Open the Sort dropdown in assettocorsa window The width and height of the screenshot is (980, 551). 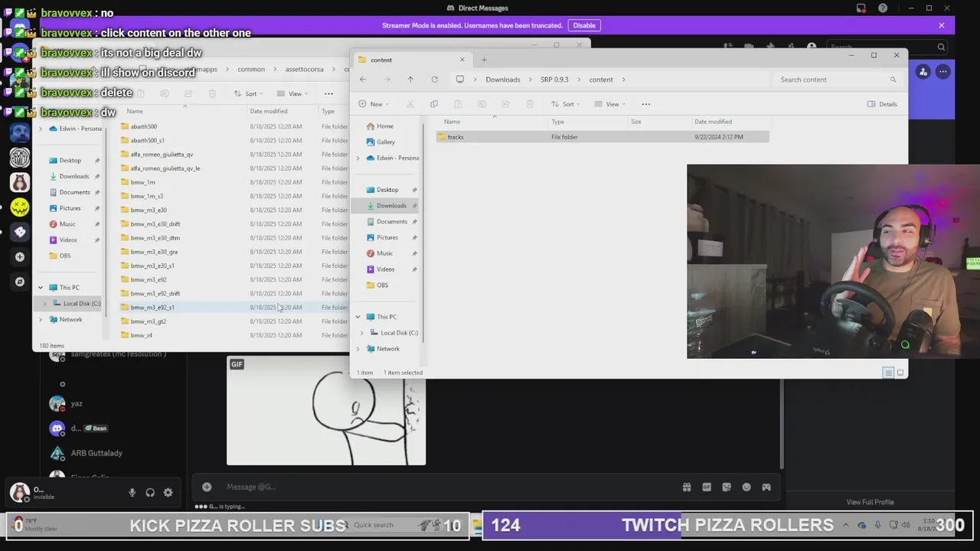(x=250, y=93)
